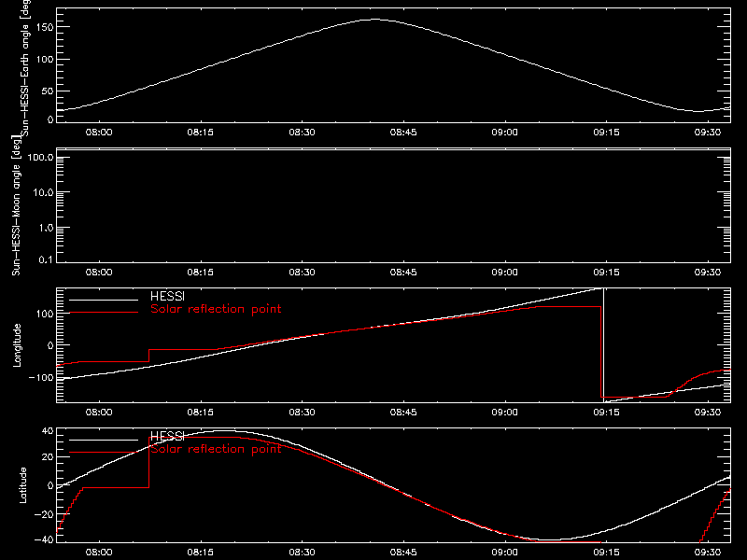Click 'Solar reflection point' legend in Longitude plot

[216, 309]
